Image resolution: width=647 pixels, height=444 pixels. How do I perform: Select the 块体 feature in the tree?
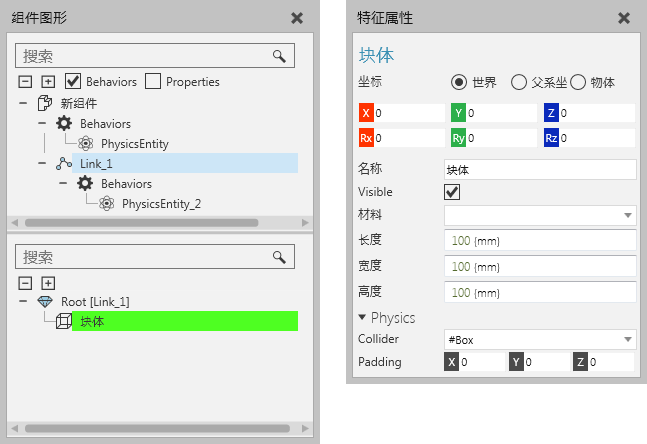tap(93, 321)
